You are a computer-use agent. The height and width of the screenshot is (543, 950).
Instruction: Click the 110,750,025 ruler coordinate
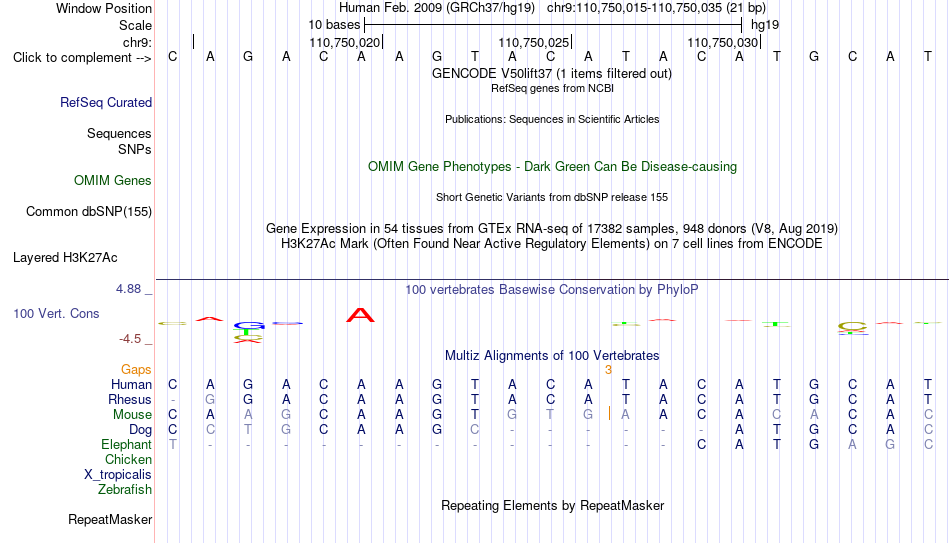click(534, 42)
